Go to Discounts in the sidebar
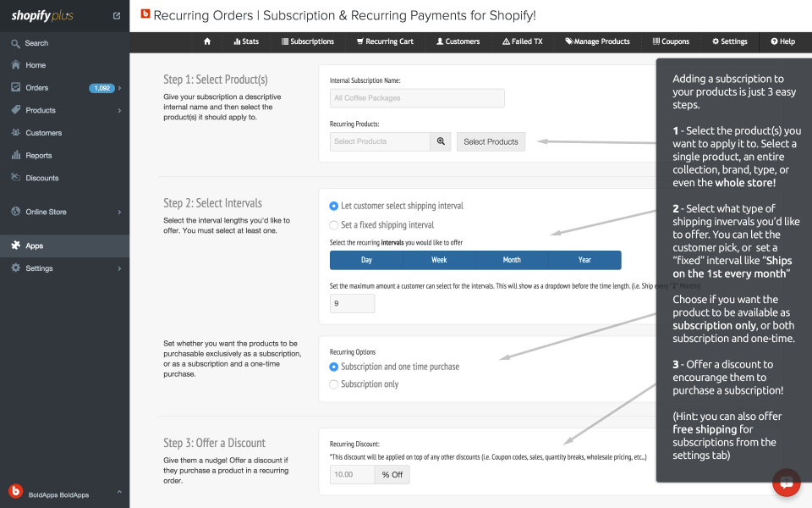812x508 pixels. [41, 178]
